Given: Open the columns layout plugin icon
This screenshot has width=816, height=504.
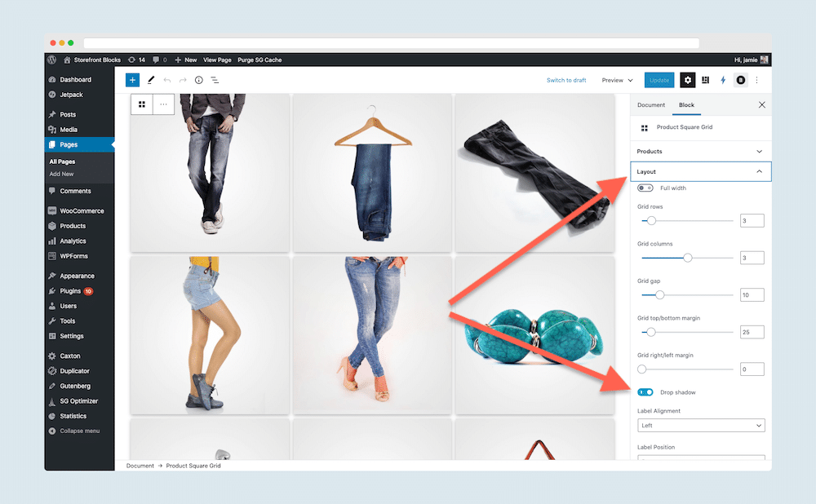Looking at the screenshot, I should [x=705, y=80].
